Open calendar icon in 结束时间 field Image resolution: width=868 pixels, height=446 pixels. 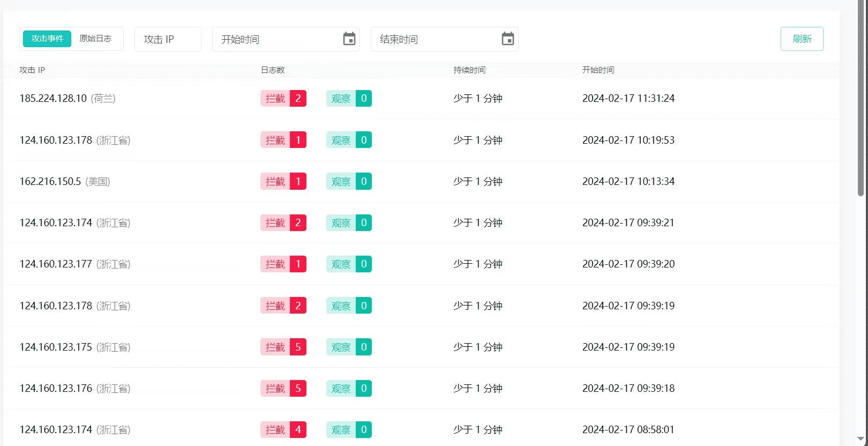pyautogui.click(x=508, y=39)
